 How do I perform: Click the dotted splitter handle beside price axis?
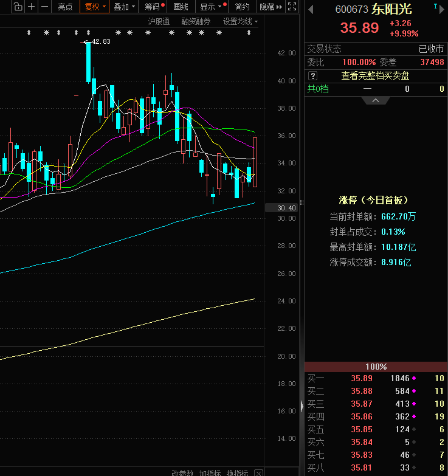(302, 202)
